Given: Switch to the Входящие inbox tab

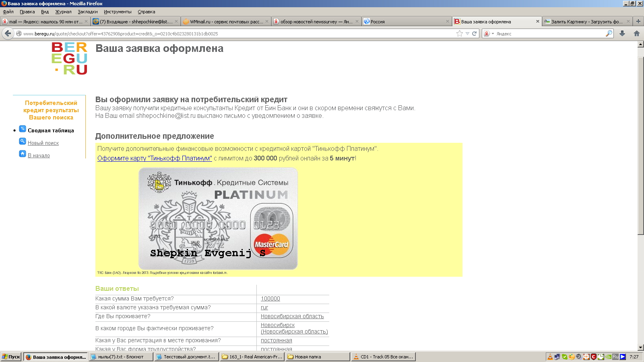Looking at the screenshot, I should [135, 21].
